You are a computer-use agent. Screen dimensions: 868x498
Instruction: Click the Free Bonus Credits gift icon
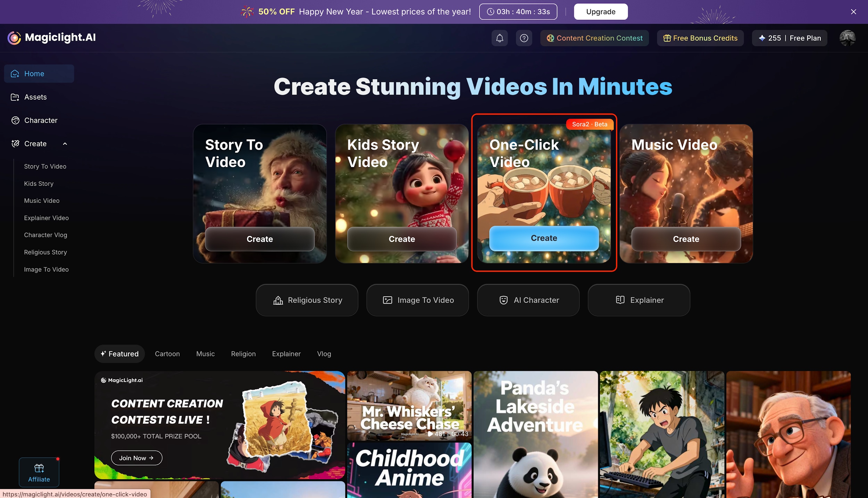pos(667,38)
